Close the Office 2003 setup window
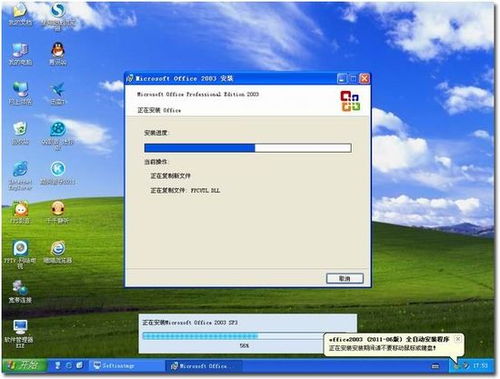This screenshot has width=500, height=379. point(365,79)
